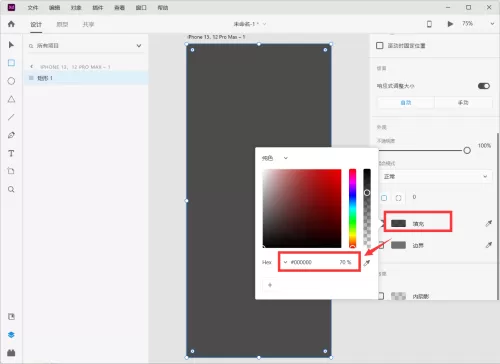Switch to the 设计 tab

click(36, 24)
